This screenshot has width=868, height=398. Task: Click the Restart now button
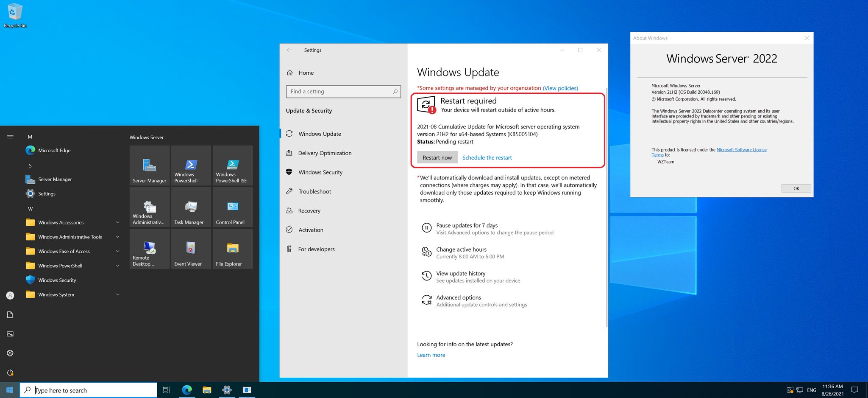(437, 157)
